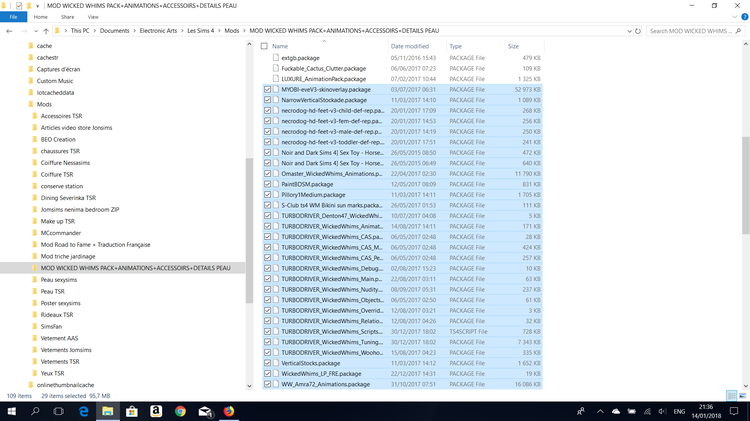Image resolution: width=750 pixels, height=421 pixels.
Task: Uncheck PaintBDSM.package checkbox
Action: click(267, 184)
